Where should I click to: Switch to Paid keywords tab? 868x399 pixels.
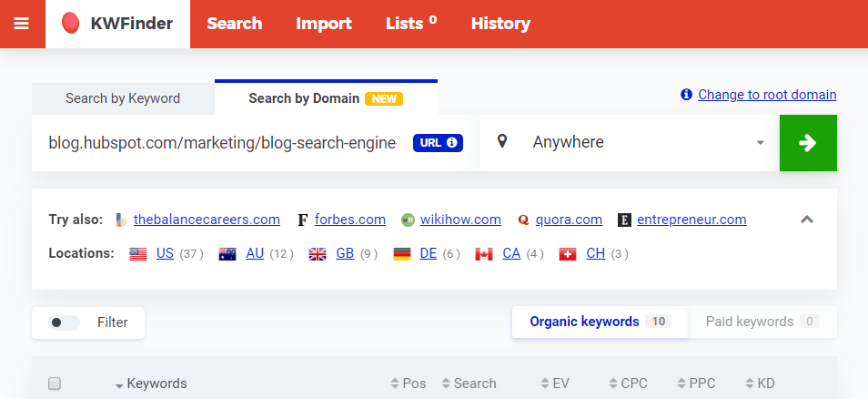762,322
